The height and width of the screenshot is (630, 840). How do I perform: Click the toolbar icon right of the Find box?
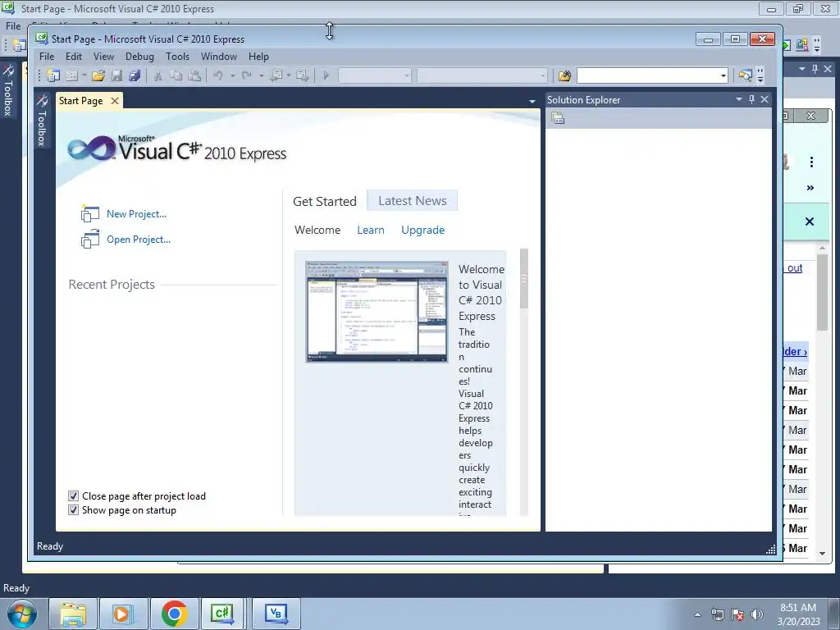tap(745, 75)
